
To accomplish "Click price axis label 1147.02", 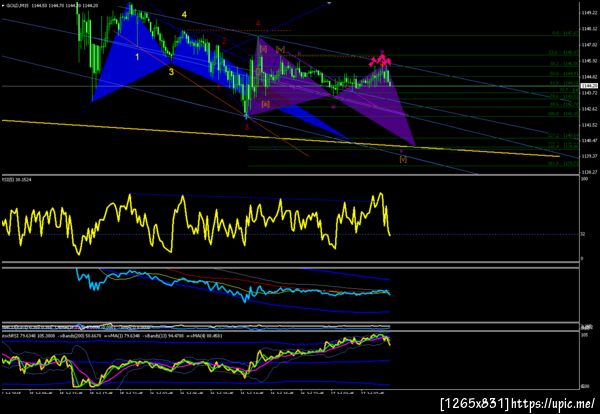I will coord(589,45).
